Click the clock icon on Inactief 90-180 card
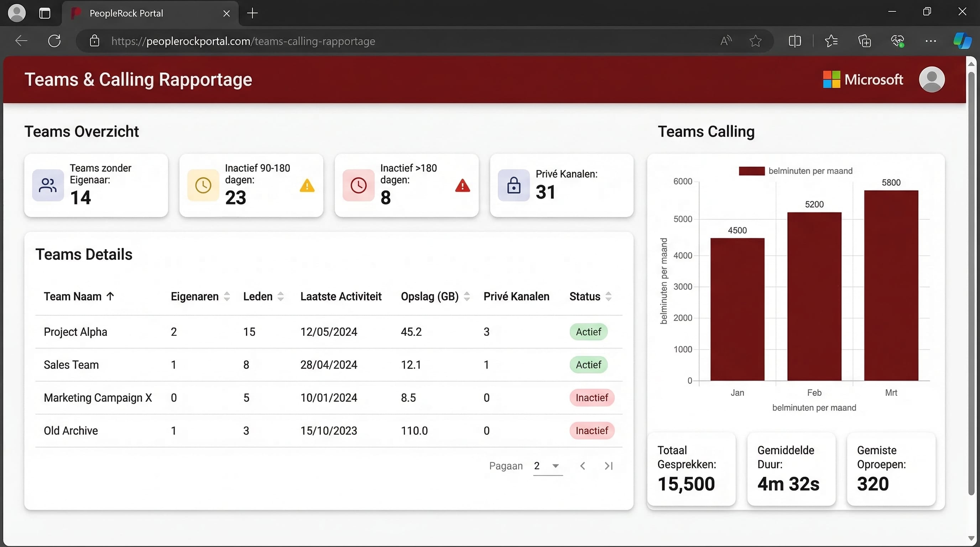The image size is (980, 547). coord(203,186)
